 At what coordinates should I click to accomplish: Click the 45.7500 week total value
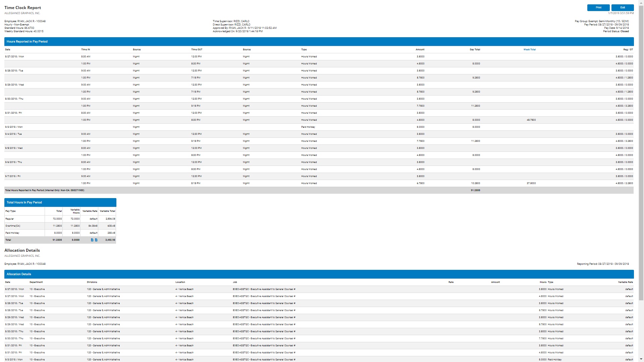[x=531, y=120]
